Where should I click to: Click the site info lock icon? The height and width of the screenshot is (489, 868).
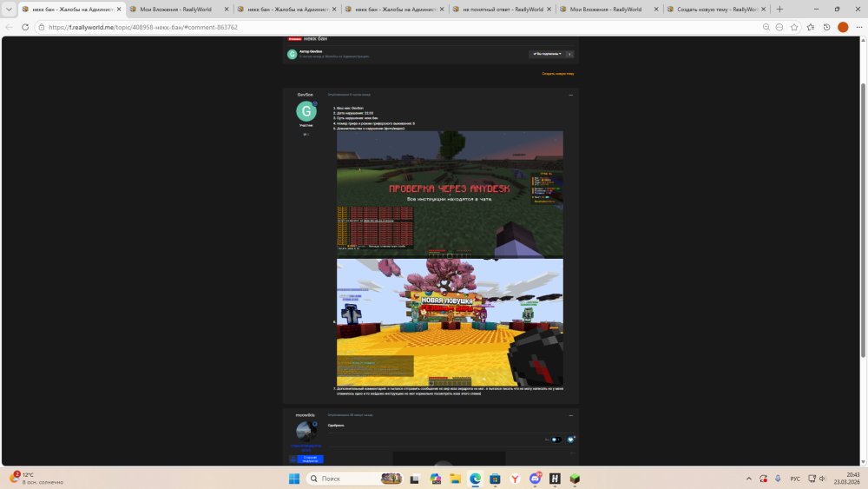(42, 27)
